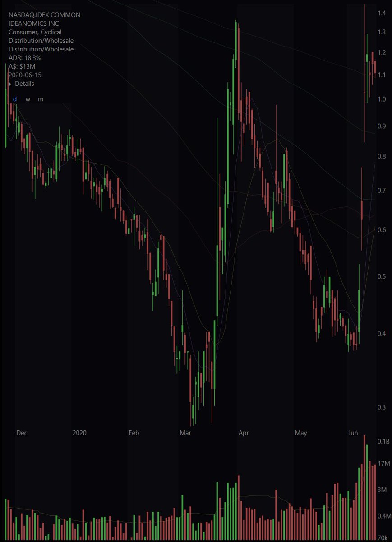Image resolution: width=392 pixels, height=542 pixels.
Task: Click the 70k volume axis label
Action: (383, 538)
